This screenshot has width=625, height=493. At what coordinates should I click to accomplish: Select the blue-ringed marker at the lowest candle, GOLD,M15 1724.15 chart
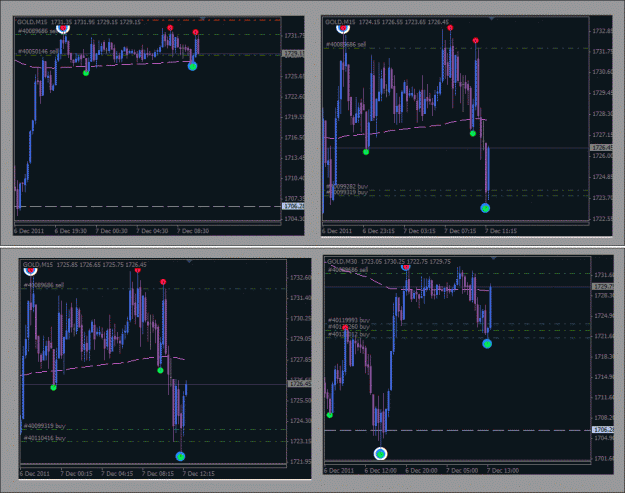[x=485, y=208]
